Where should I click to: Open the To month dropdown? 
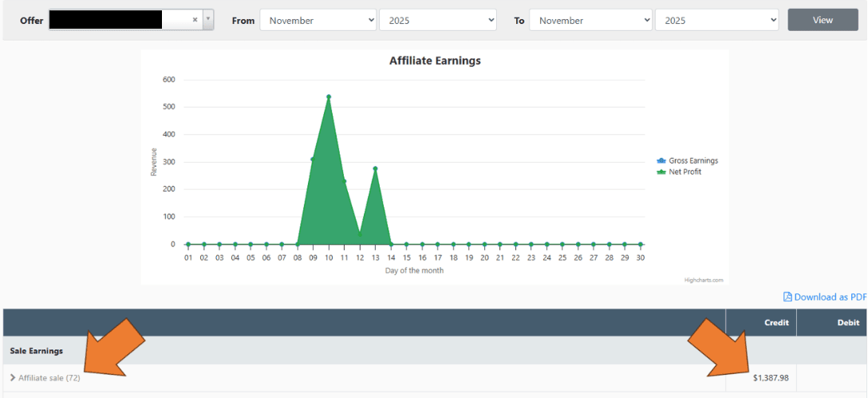click(588, 20)
